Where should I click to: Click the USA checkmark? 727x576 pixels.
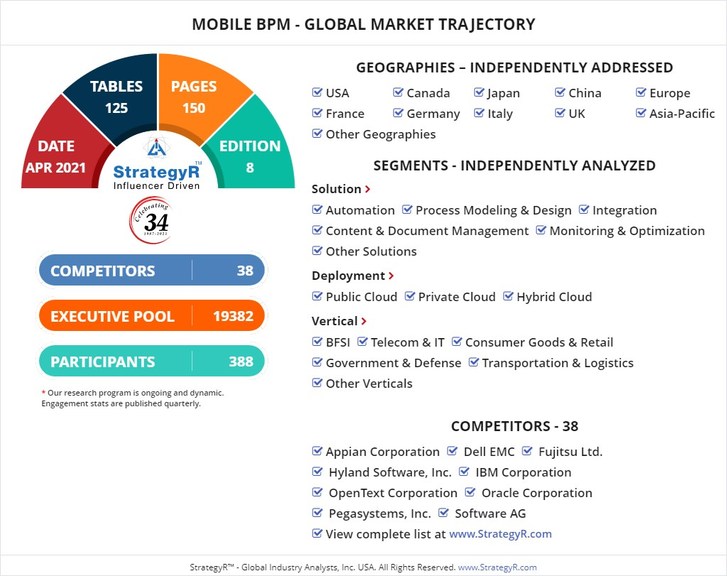point(317,92)
